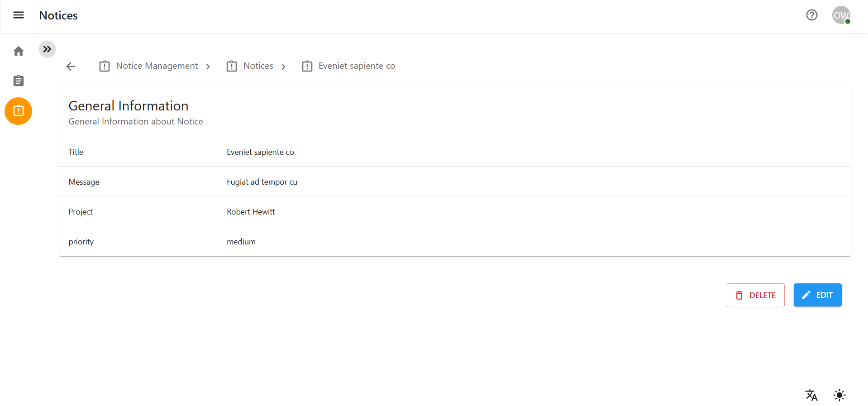Screen dimensions: 868x406
Task: Open the hamburger navigation menu
Action: click(x=19, y=15)
